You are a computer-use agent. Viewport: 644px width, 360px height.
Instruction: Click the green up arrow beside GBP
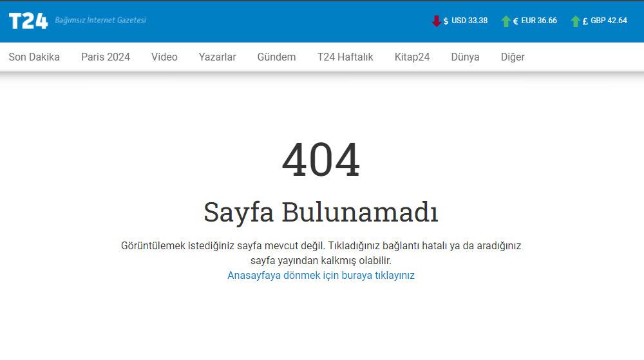pos(575,21)
